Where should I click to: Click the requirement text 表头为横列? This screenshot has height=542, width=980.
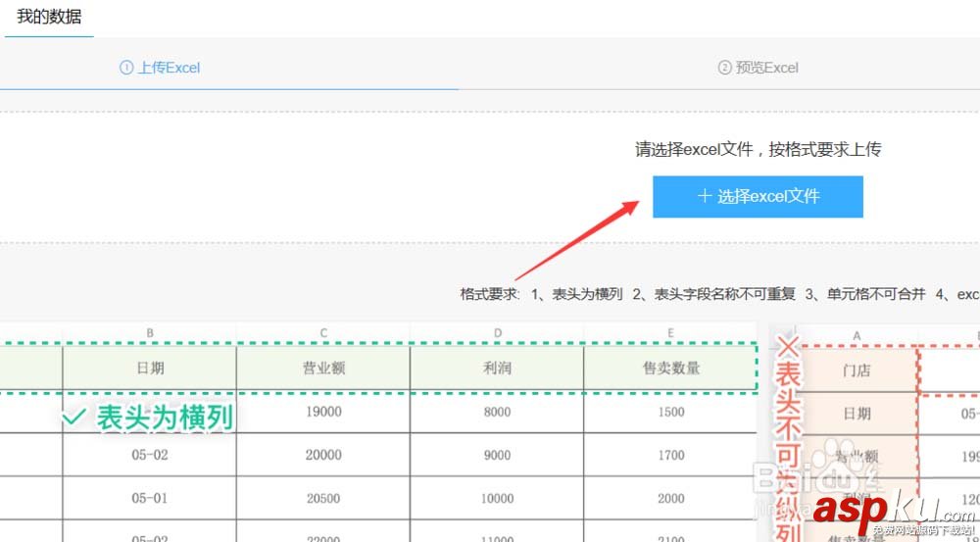point(587,294)
